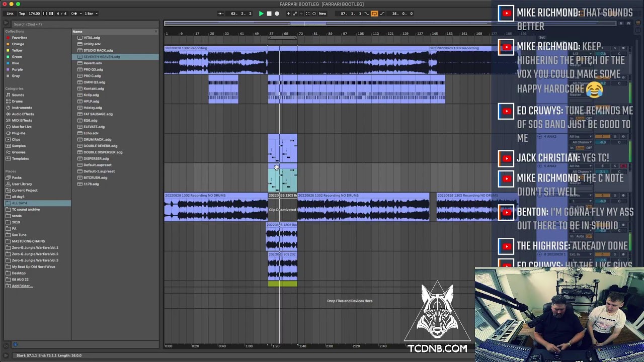Viewport: 644px width, 362px height.
Task: Open the Plug-Ins category
Action: 19,133
